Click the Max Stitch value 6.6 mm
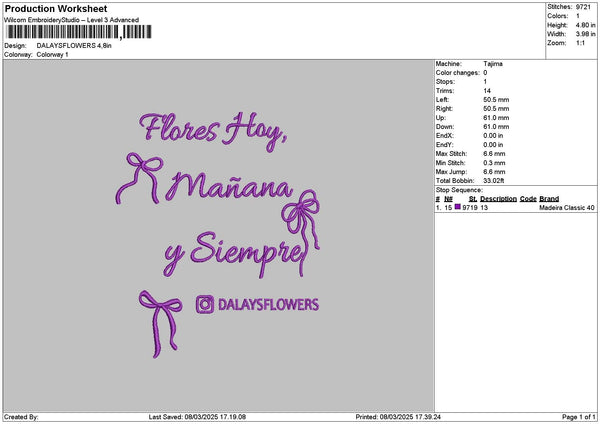The height and width of the screenshot is (424, 600). [494, 154]
